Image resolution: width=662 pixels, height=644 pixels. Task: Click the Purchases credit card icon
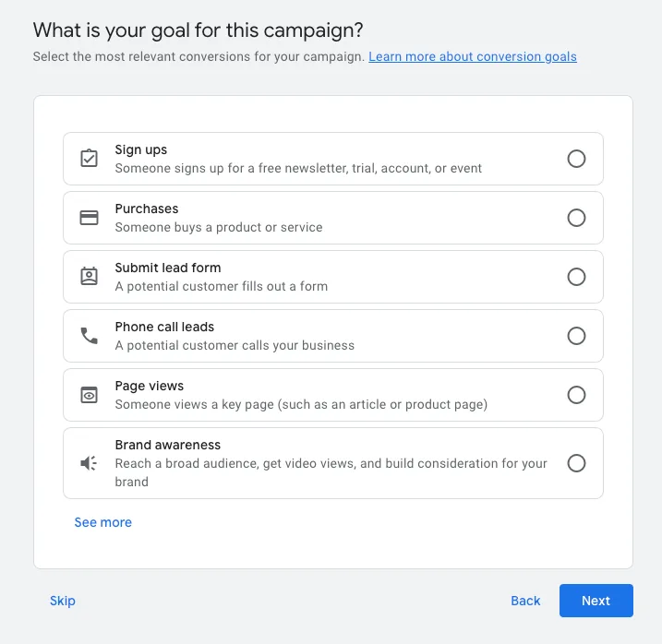point(89,218)
